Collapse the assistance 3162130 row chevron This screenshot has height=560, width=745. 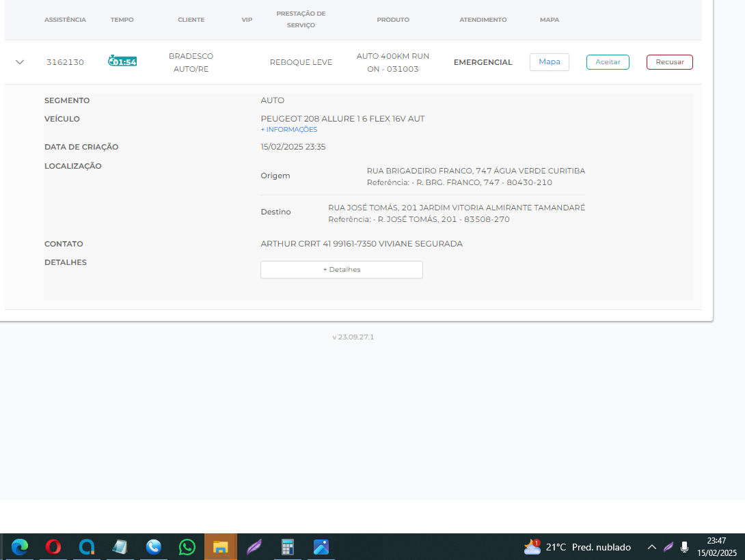[x=20, y=62]
